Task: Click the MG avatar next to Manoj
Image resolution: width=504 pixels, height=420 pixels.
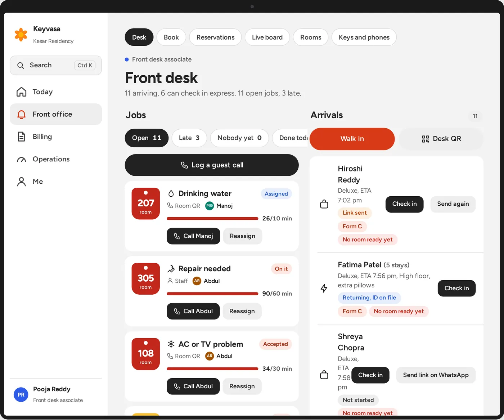Action: tap(210, 206)
